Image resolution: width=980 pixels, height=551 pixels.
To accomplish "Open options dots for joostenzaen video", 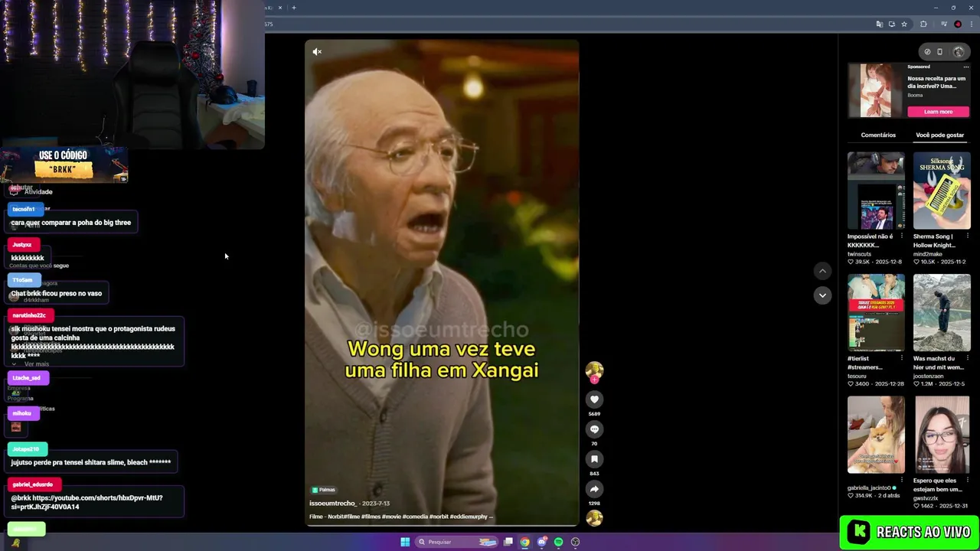I will [967, 358].
